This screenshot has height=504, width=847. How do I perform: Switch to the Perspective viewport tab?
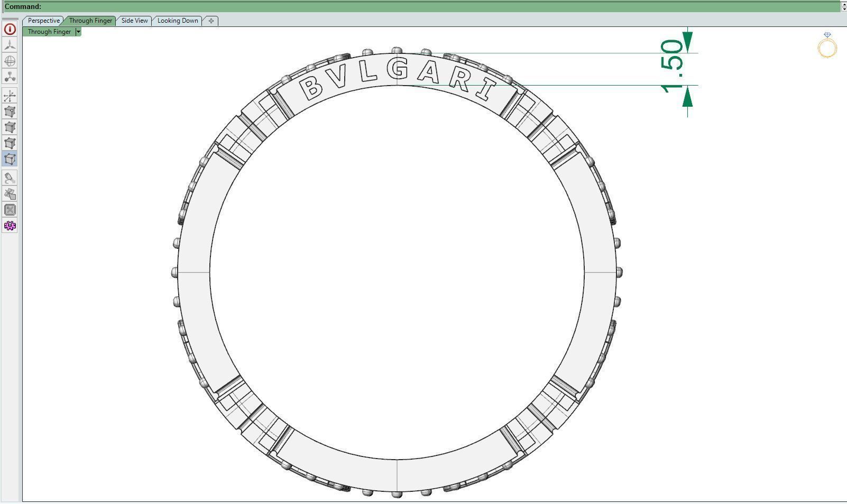[x=43, y=21]
